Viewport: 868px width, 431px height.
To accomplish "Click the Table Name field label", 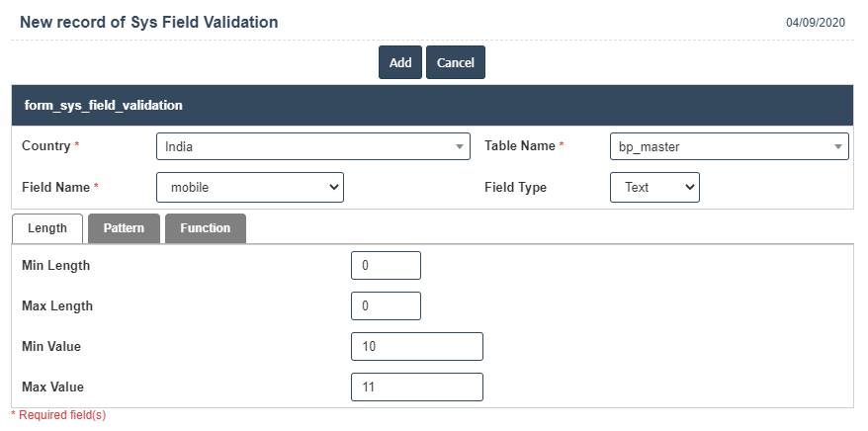I will (519, 146).
